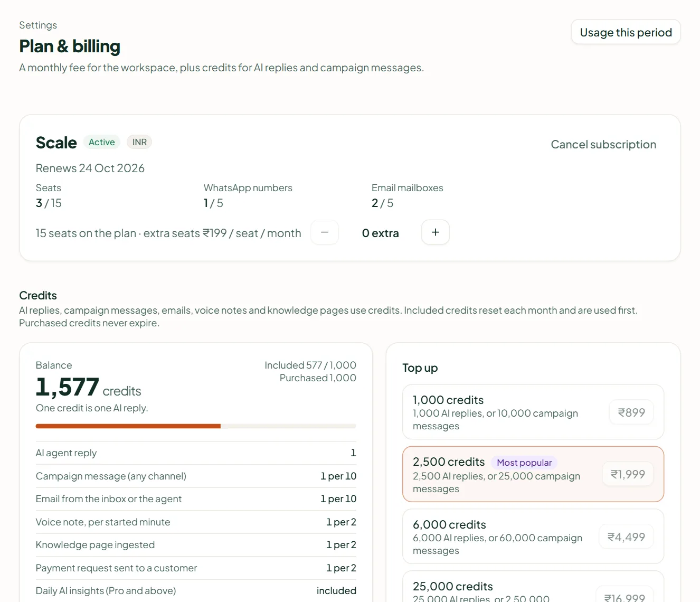Click Cancel subscription
700x602 pixels.
[x=603, y=145]
